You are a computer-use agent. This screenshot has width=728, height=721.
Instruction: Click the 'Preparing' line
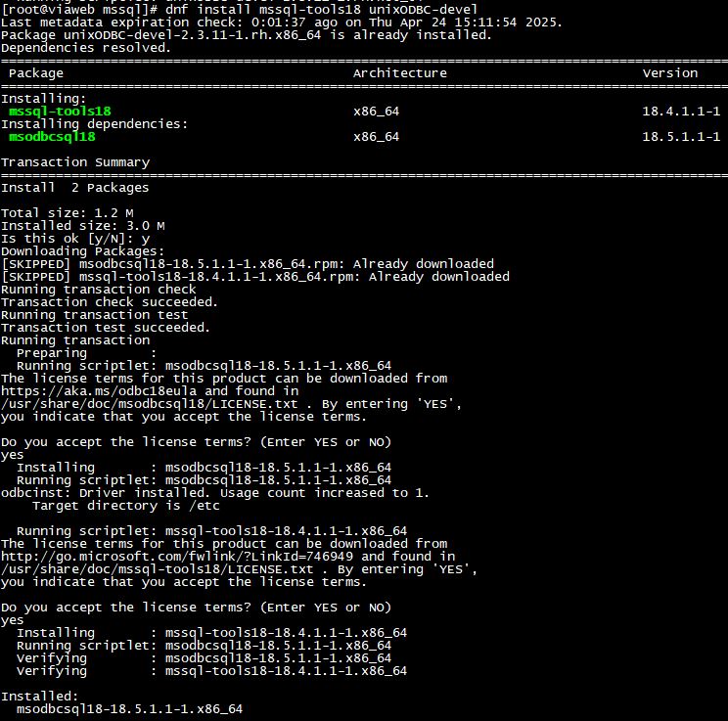[86, 353]
